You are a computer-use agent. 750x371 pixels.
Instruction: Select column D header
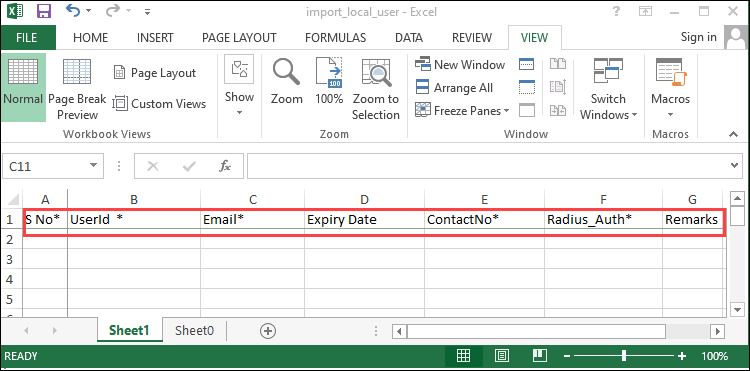(x=364, y=199)
